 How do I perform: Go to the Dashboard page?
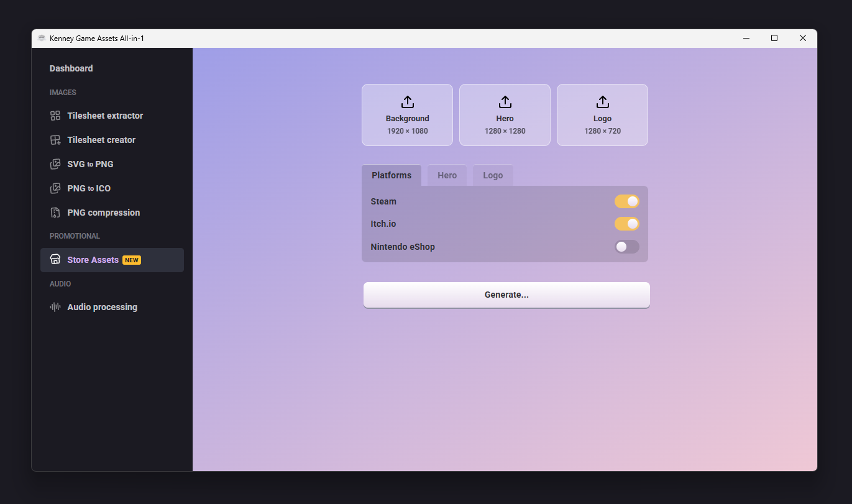[71, 68]
